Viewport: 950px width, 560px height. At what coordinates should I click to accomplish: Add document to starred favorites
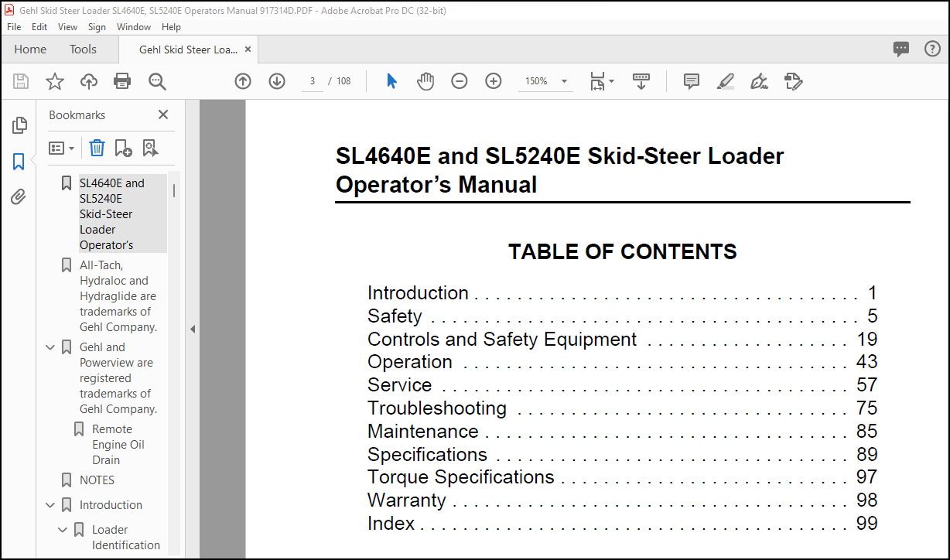point(55,81)
